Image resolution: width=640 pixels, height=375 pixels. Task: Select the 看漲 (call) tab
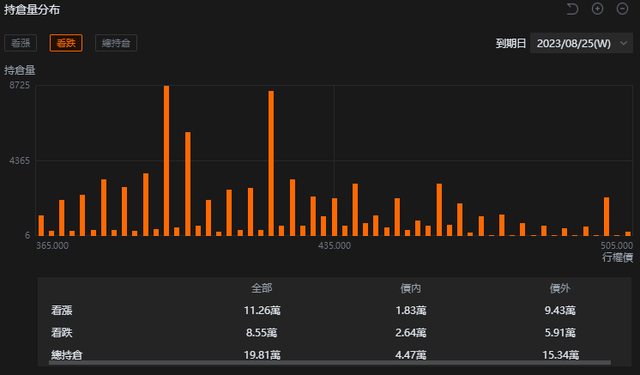pyautogui.click(x=21, y=43)
